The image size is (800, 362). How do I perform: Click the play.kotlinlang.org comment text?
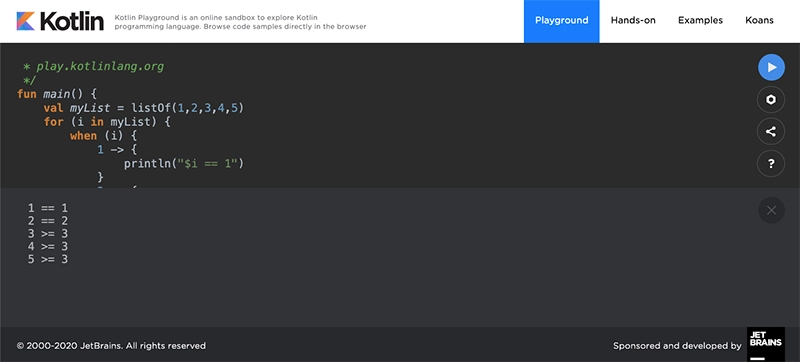pyautogui.click(x=100, y=67)
